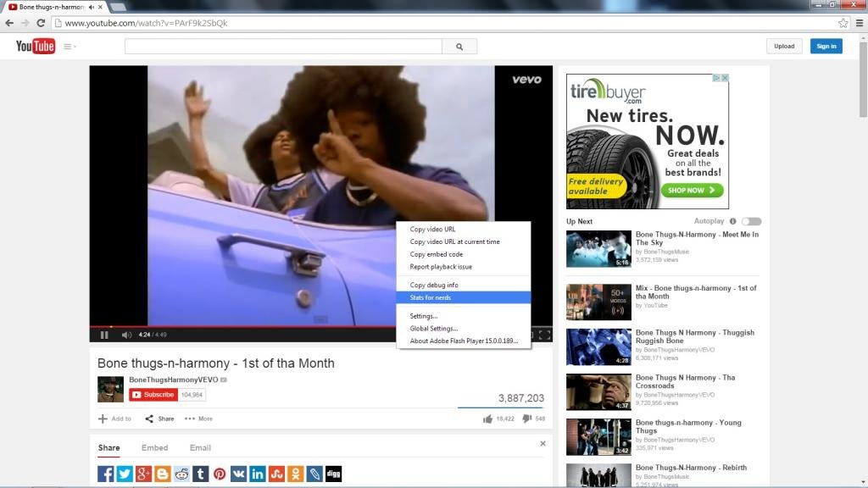Share on LinkedIn
This screenshot has height=488, width=868.
[x=258, y=474]
